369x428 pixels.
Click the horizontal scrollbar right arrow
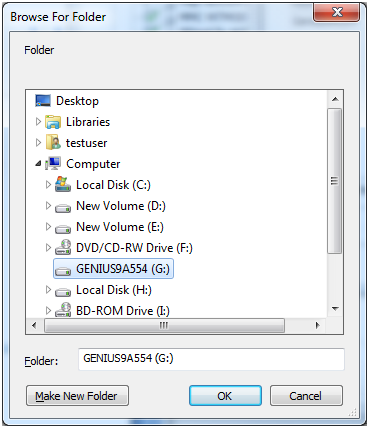coord(317,325)
